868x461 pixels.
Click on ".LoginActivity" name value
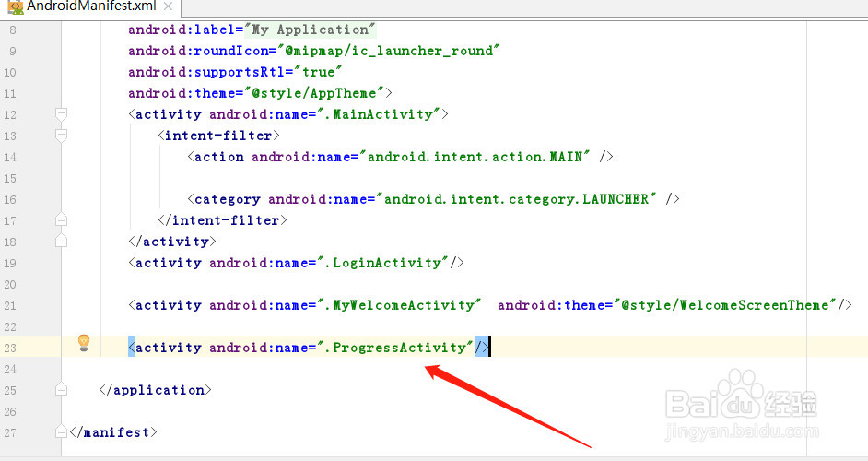tap(383, 263)
